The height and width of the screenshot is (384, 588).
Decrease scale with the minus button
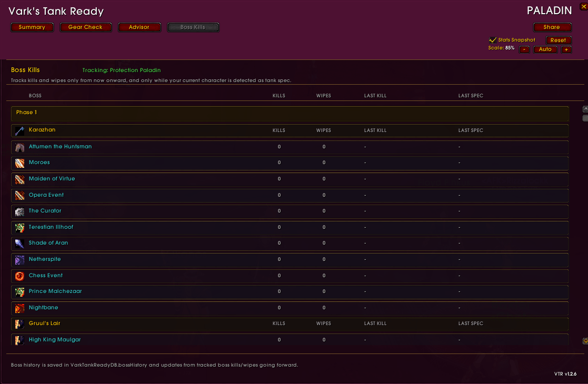click(x=524, y=49)
